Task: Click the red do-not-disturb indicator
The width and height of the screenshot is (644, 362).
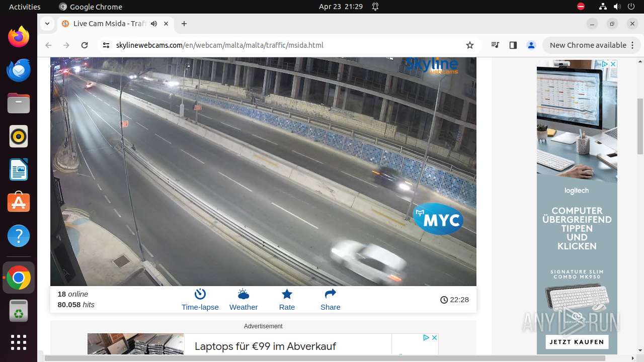Action: tap(581, 7)
